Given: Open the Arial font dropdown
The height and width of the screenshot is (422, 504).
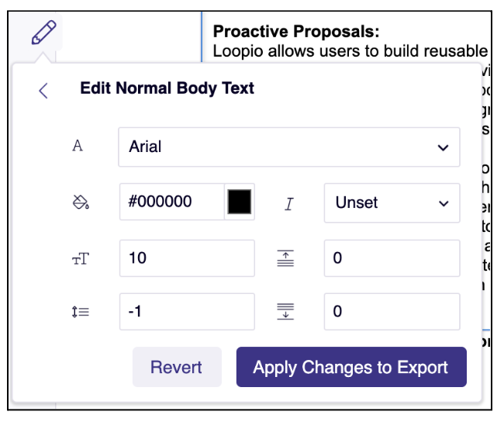Looking at the screenshot, I should [289, 147].
